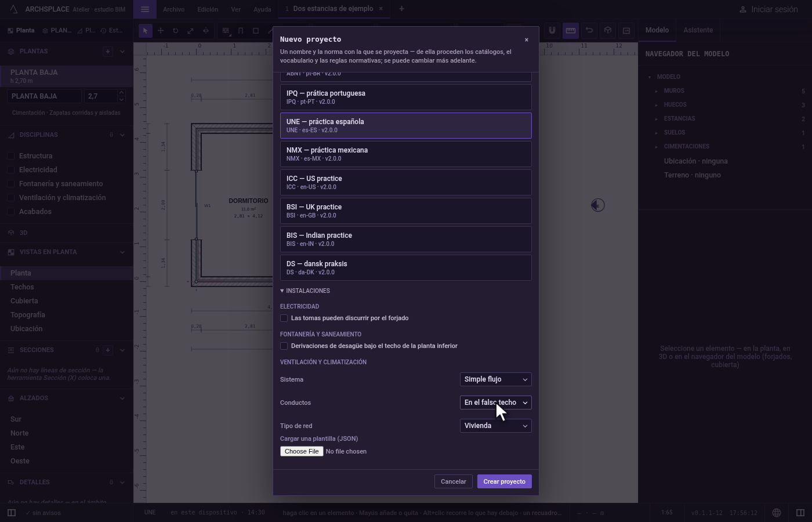The image size is (812, 522).
Task: Select the arrow selection tool
Action: click(x=146, y=31)
